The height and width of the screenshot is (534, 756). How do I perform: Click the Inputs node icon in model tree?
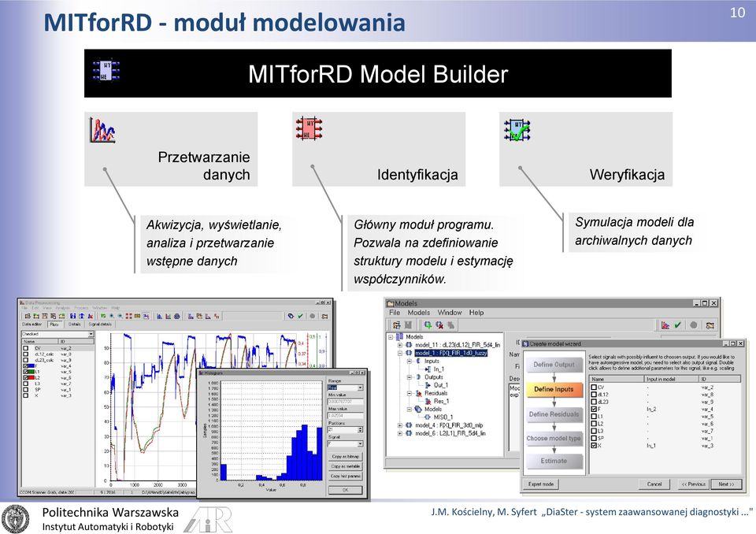pos(418,361)
